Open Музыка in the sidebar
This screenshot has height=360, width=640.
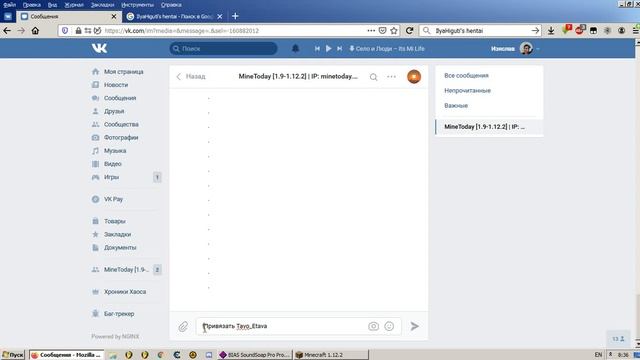click(x=115, y=151)
